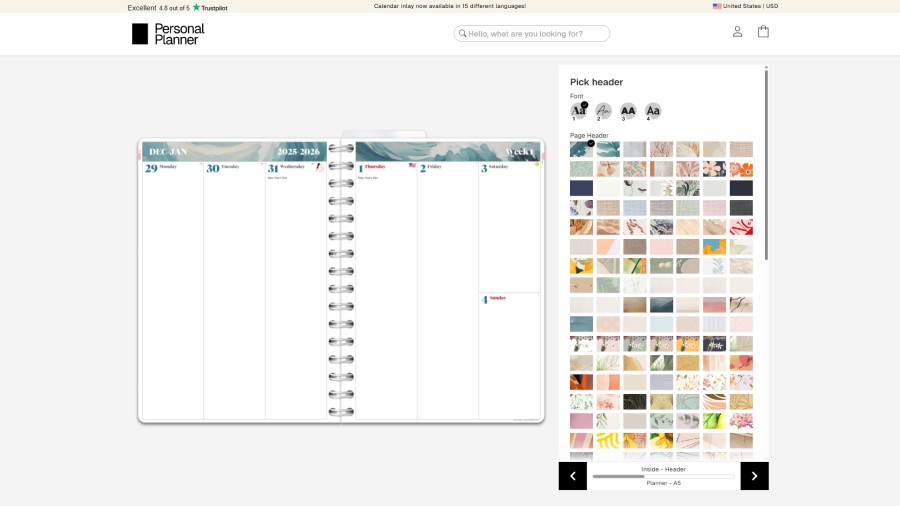Select font option 4
This screenshot has width=900, height=506.
[652, 111]
